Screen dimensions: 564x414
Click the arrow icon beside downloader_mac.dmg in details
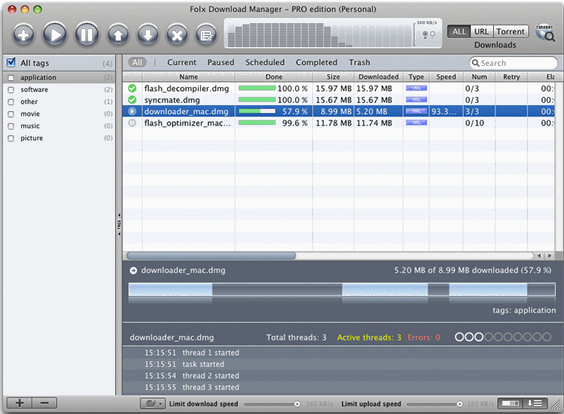coord(133,270)
